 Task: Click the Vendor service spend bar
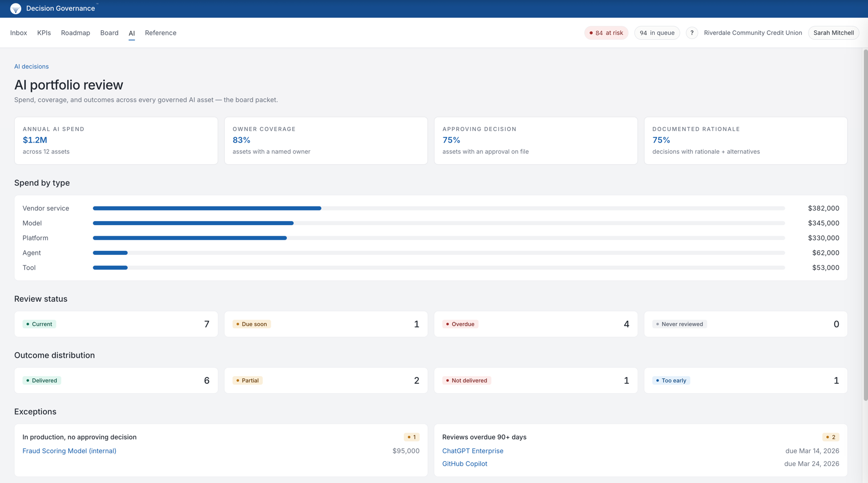(x=439, y=208)
